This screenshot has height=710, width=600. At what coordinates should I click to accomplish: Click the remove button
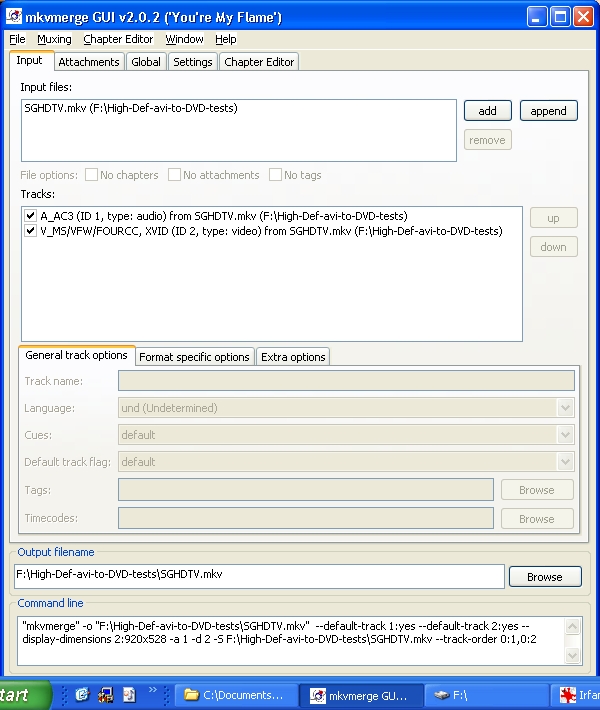488,140
